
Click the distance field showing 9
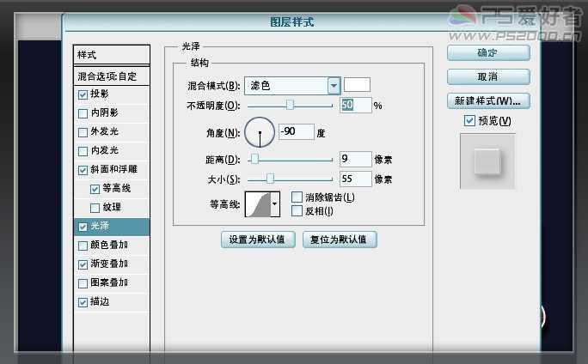click(356, 159)
